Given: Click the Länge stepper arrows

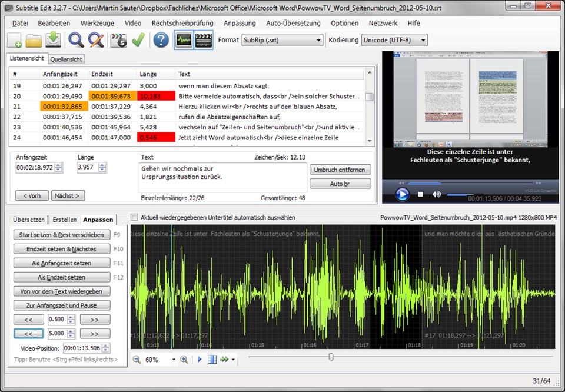Looking at the screenshot, I should [x=102, y=168].
